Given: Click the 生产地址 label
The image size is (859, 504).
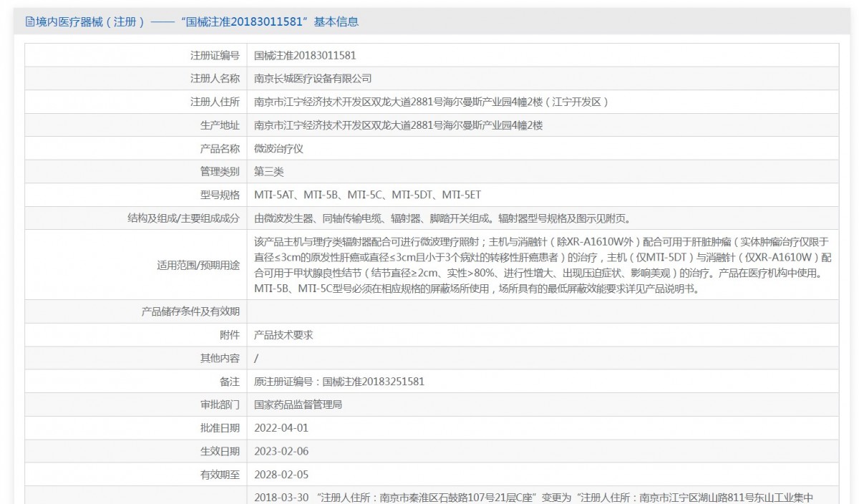Looking at the screenshot, I should [x=220, y=125].
